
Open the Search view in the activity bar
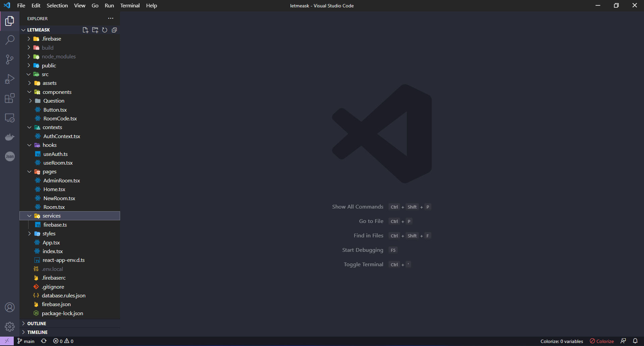(x=10, y=40)
